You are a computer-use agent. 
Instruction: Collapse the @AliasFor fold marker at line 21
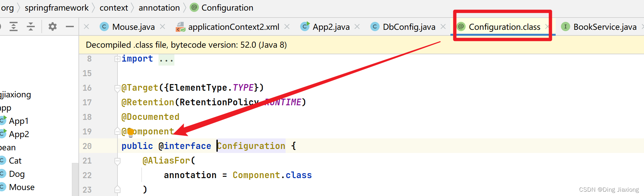pyautogui.click(x=117, y=161)
